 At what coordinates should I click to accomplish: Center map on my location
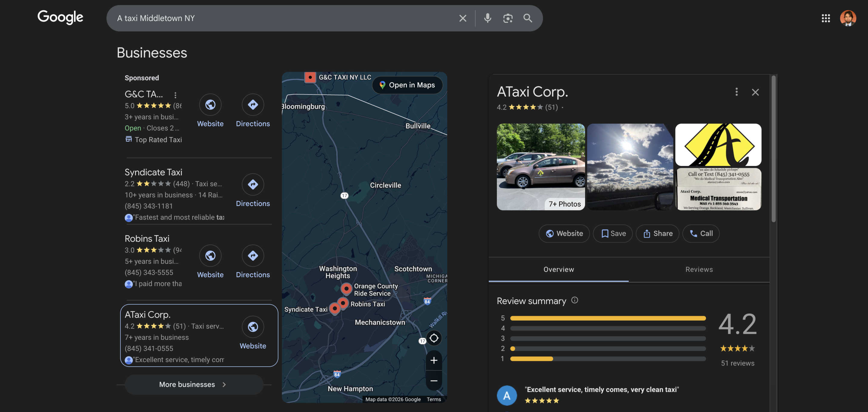(434, 338)
